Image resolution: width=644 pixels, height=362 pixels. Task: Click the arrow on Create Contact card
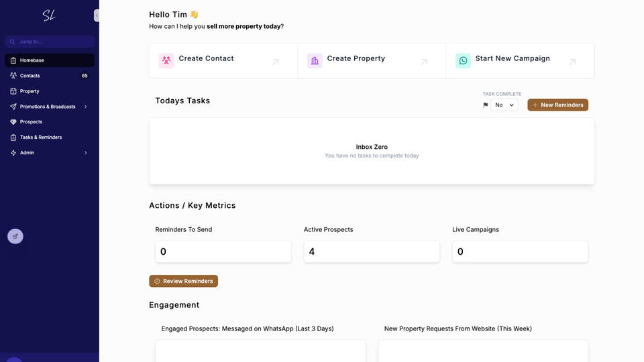(x=275, y=62)
